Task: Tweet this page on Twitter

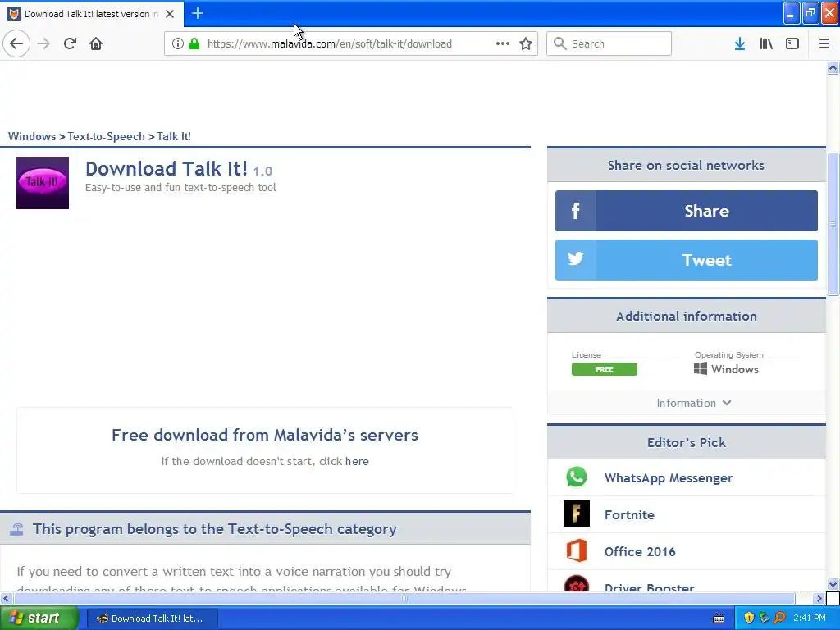Action: point(687,260)
